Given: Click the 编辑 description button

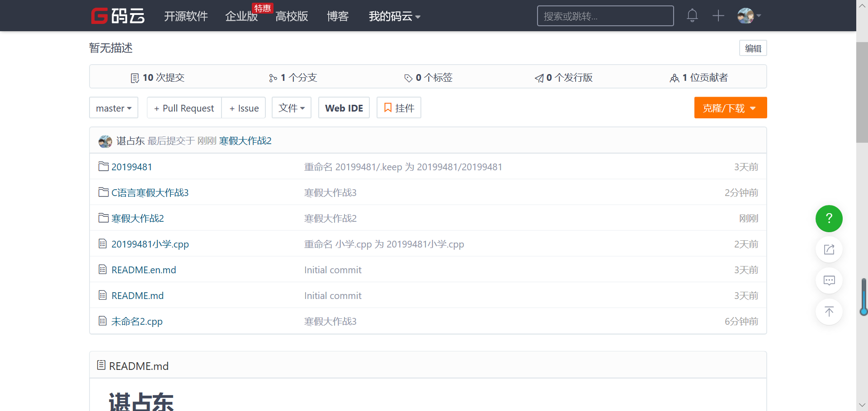Looking at the screenshot, I should (753, 48).
